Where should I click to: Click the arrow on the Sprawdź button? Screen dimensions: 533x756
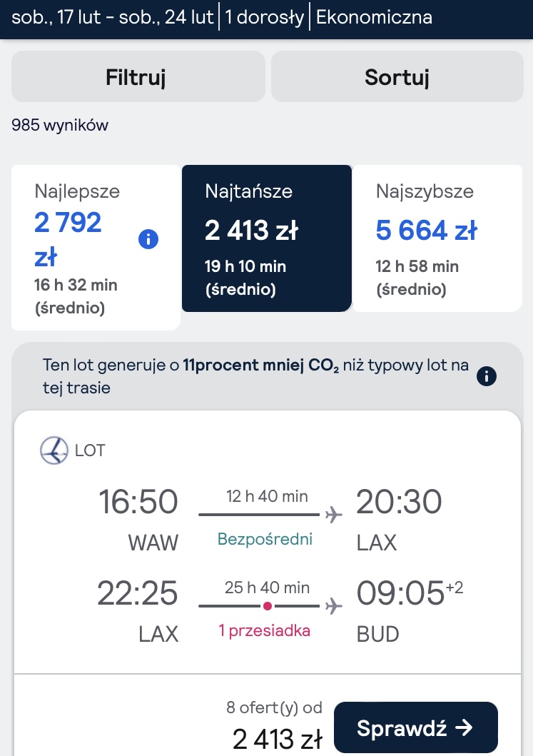464,727
